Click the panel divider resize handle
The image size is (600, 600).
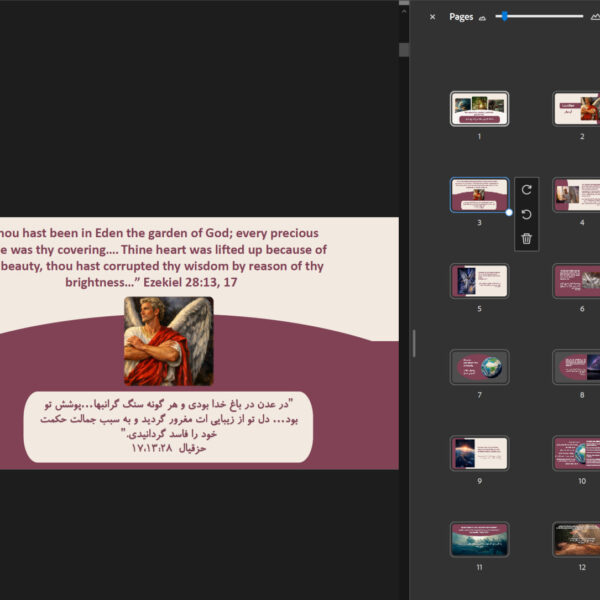(x=413, y=343)
